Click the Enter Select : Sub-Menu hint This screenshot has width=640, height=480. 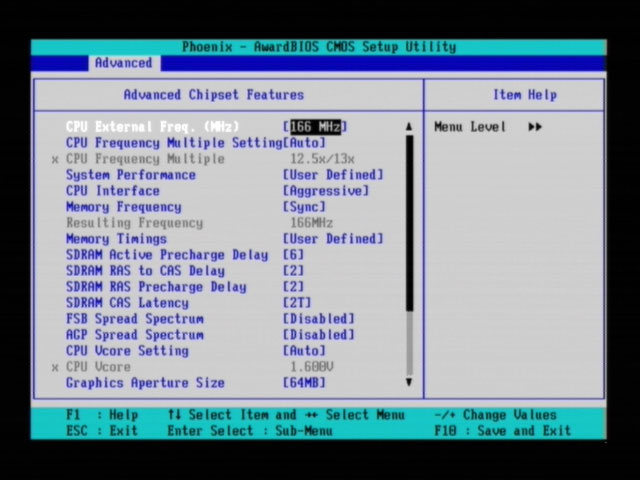click(x=250, y=431)
